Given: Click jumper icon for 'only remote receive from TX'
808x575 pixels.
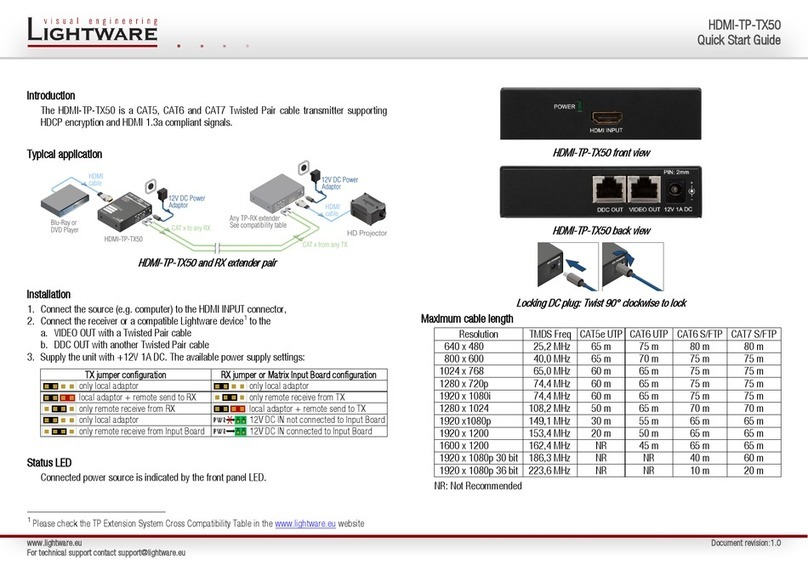Looking at the screenshot, I should (230, 398).
